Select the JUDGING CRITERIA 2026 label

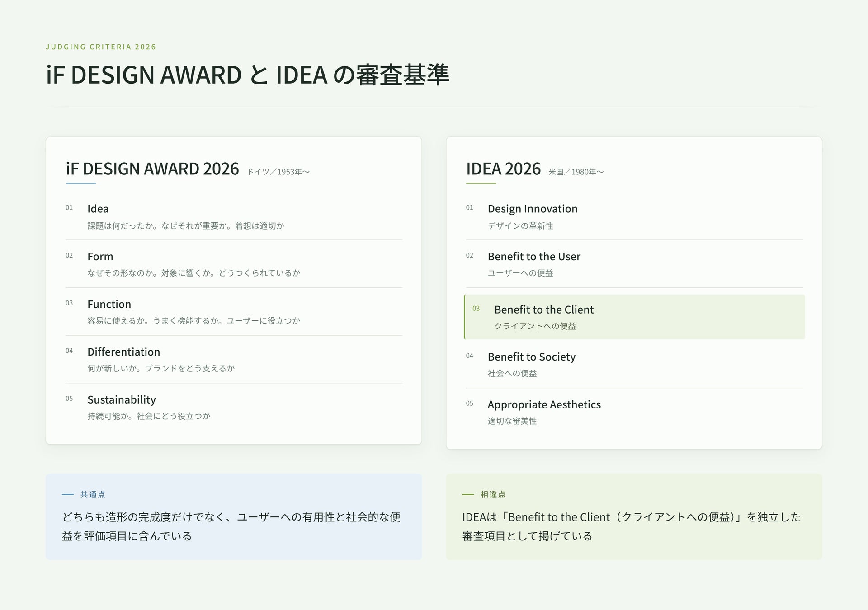coord(101,47)
